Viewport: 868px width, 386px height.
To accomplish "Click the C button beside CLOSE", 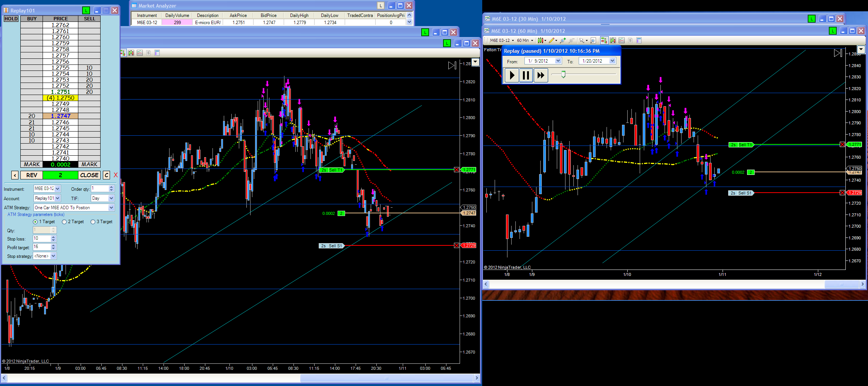I will (x=107, y=175).
